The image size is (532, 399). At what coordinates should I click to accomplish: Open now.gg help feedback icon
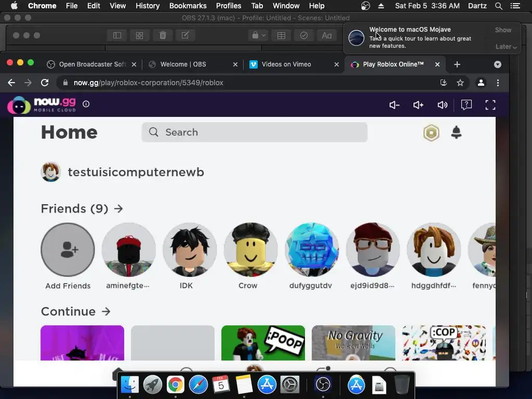tap(467, 104)
